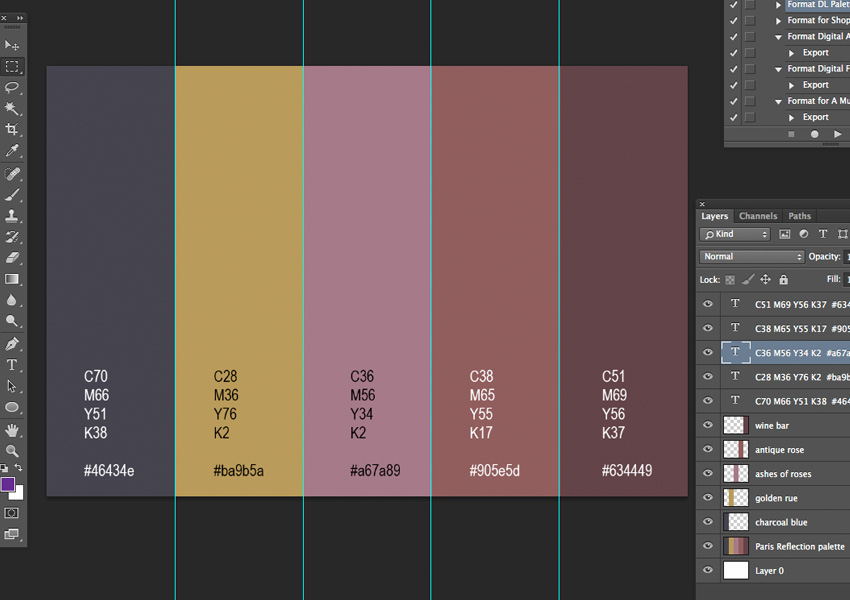Hide the wine bar layer

point(708,426)
